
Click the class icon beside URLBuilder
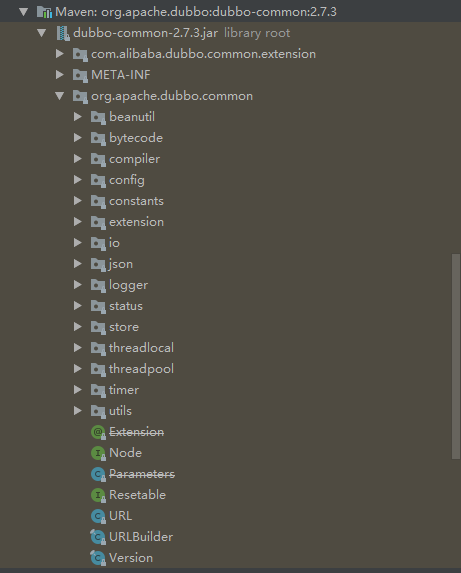(98, 537)
